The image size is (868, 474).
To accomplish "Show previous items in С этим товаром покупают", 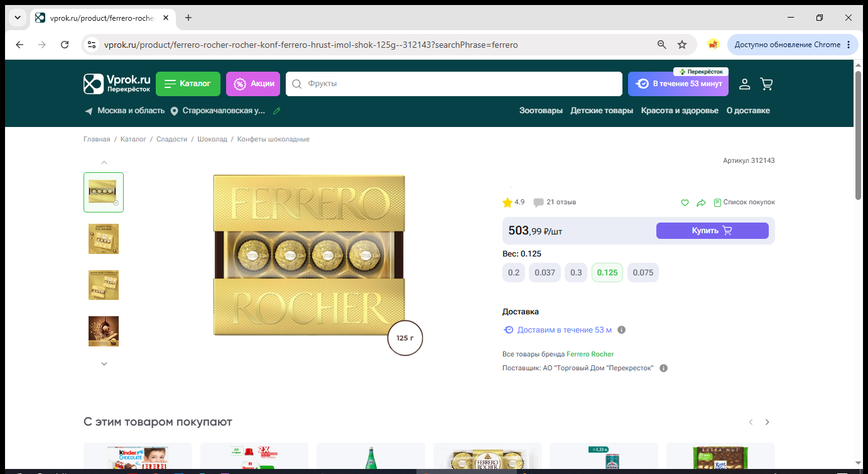I will click(751, 422).
